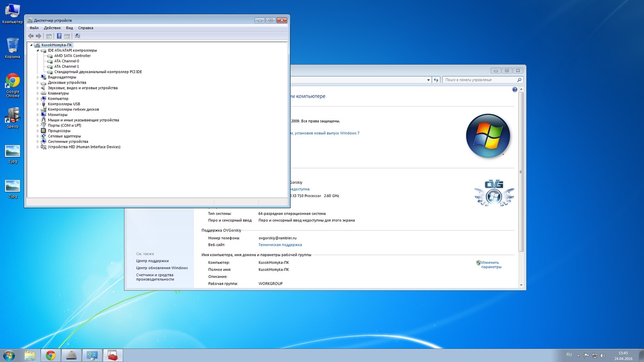Open the Speccy desktop shortcut
644x362 pixels.
(12, 117)
